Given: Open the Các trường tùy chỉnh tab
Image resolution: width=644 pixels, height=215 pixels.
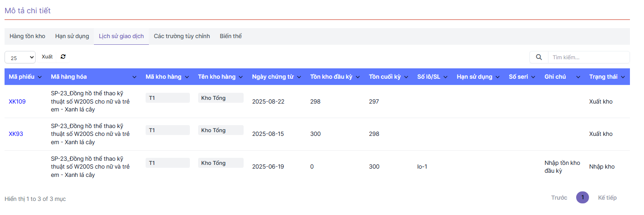Looking at the screenshot, I should click(182, 36).
